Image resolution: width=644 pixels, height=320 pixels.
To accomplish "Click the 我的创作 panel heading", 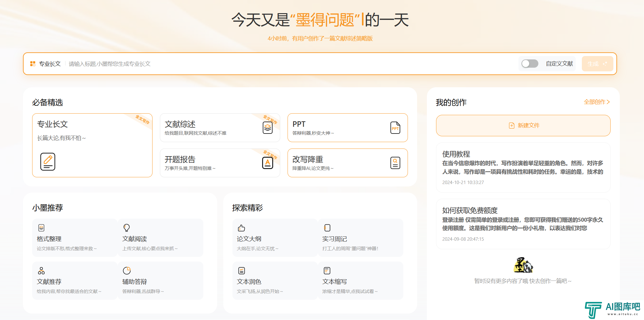I will 451,102.
